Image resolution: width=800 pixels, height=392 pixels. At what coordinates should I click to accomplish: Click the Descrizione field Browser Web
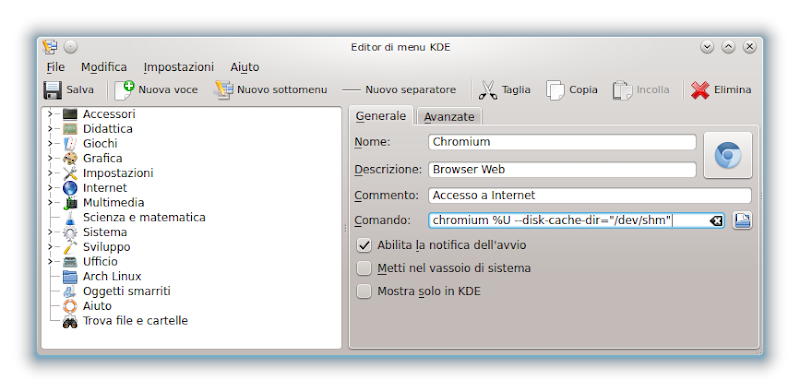point(562,169)
